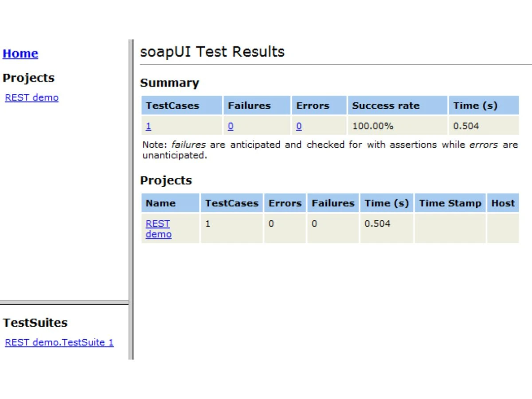Viewport: 532px width, 399px height.
Task: Click the Failures header in Projects table
Action: (x=333, y=203)
